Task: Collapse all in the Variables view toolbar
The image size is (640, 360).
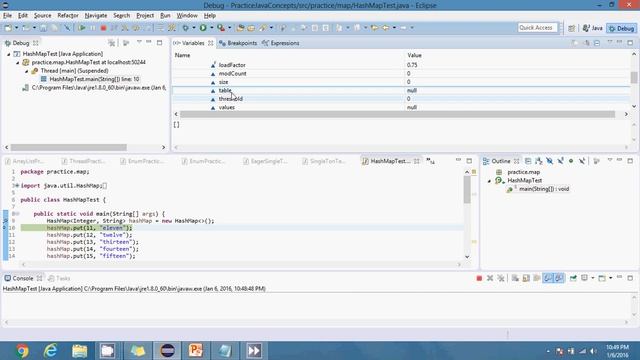Action: [x=597, y=43]
